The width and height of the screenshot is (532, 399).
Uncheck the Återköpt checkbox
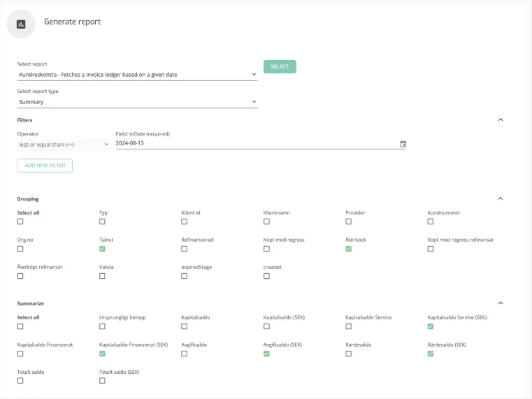coord(348,249)
